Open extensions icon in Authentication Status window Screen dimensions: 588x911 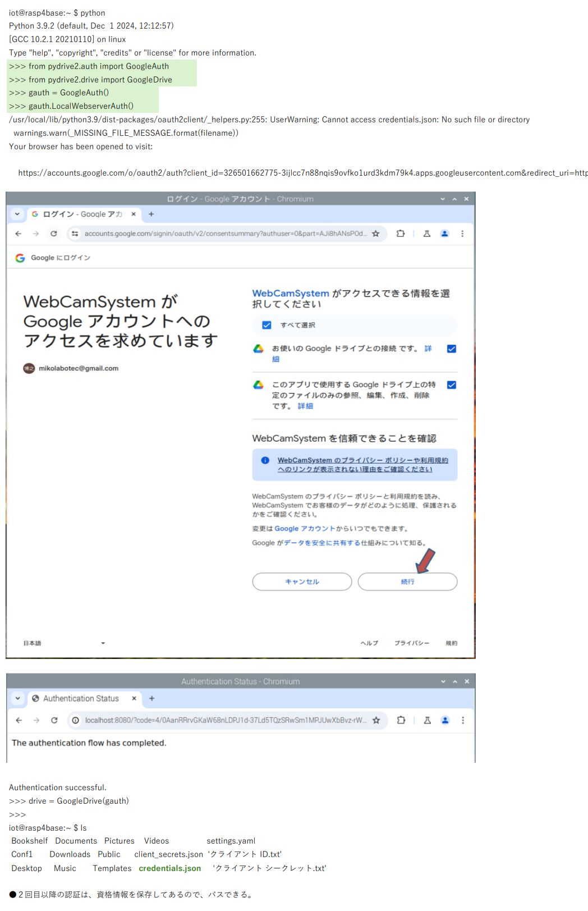pos(401,720)
